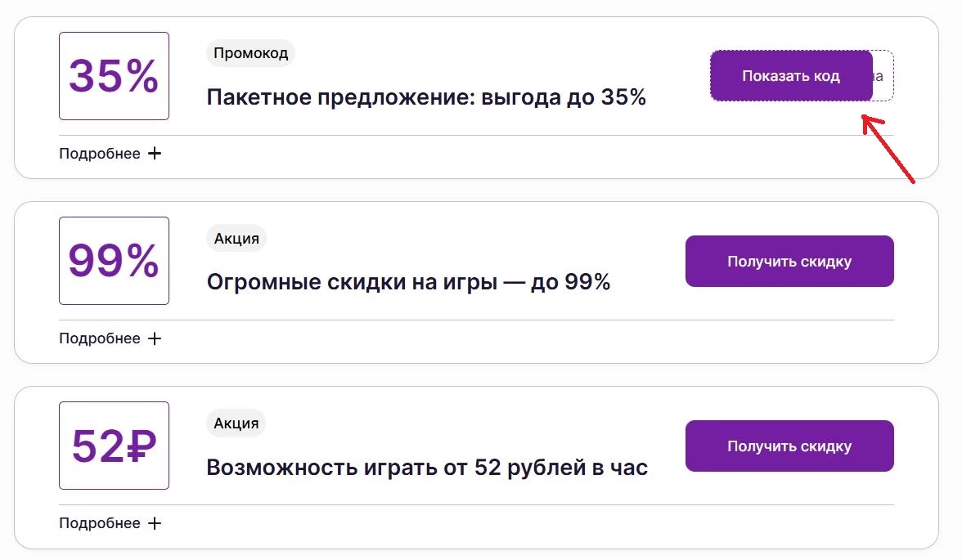Click the plus icon beside second Подробнее

[155, 338]
